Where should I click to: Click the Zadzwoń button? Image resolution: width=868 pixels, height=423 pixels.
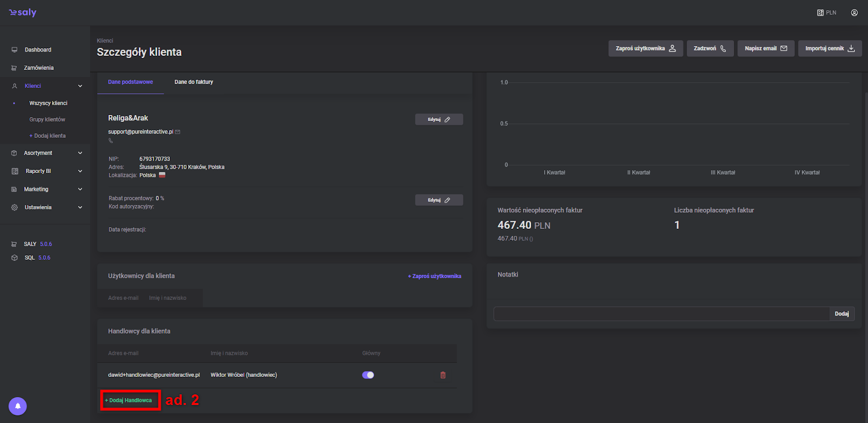click(710, 48)
